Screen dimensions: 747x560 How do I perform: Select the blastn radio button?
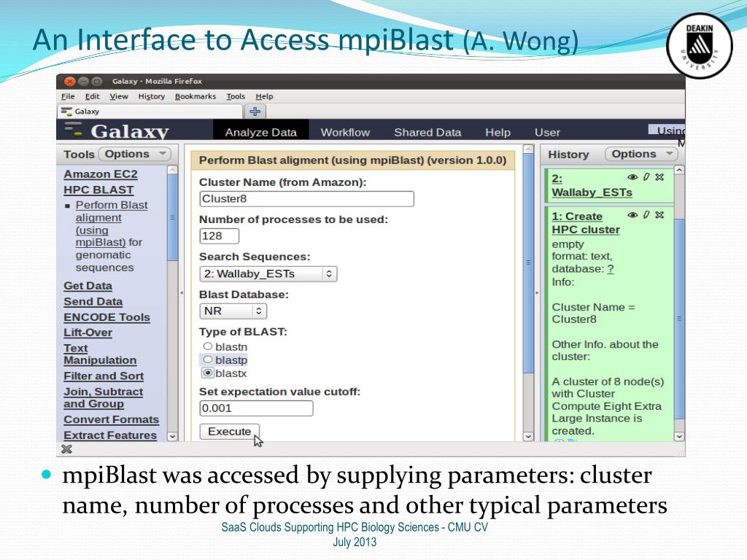tap(208, 346)
